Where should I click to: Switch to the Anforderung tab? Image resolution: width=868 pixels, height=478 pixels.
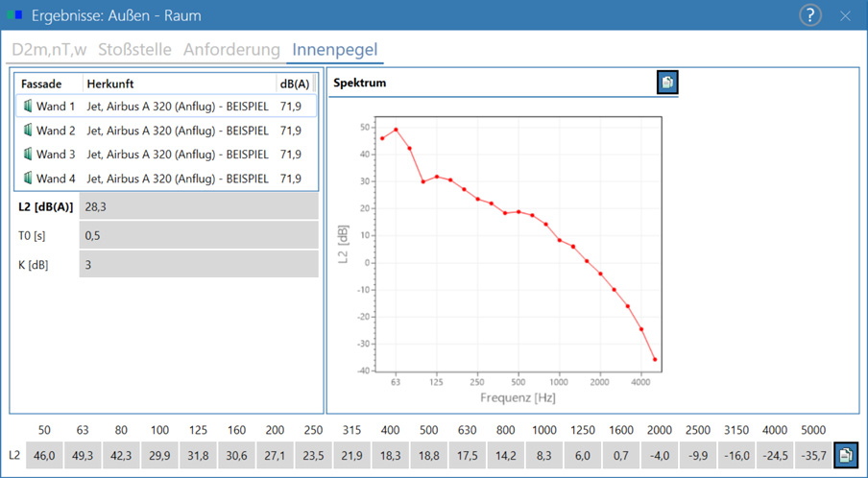[x=231, y=50]
